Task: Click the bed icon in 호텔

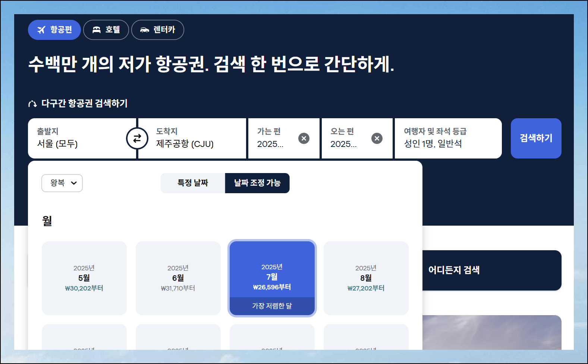Action: point(97,30)
